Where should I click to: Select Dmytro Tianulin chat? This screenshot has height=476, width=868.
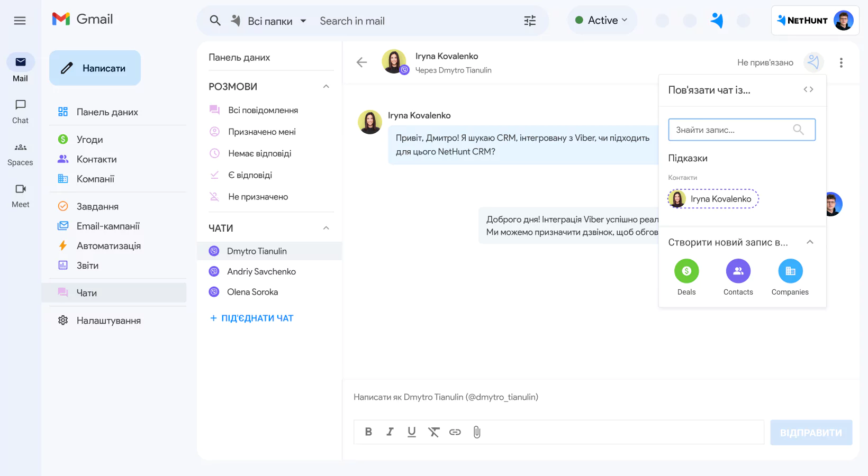[x=269, y=251]
